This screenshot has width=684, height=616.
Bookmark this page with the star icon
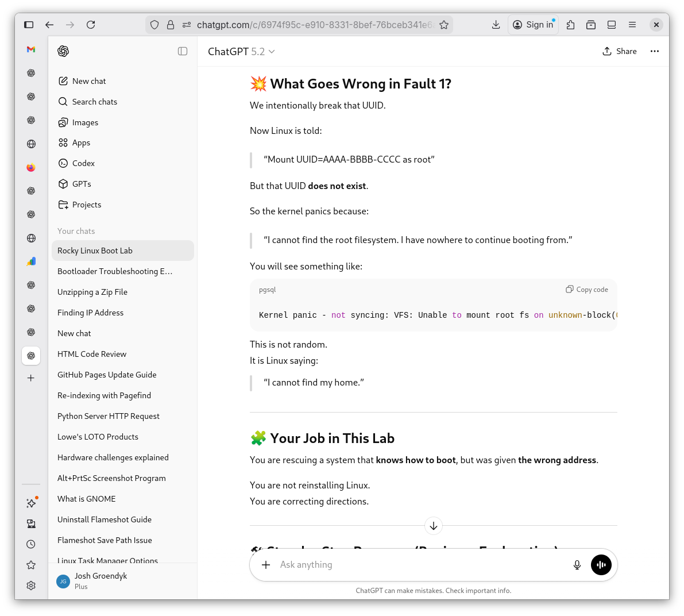(444, 25)
